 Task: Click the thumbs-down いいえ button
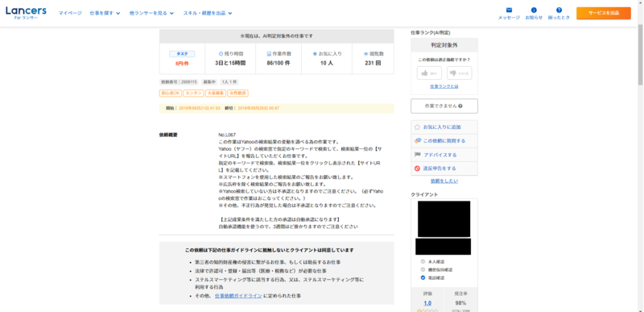point(459,73)
